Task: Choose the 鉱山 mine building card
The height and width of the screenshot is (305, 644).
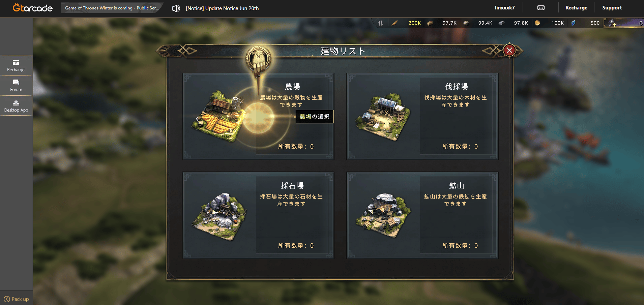Action: 422,215
